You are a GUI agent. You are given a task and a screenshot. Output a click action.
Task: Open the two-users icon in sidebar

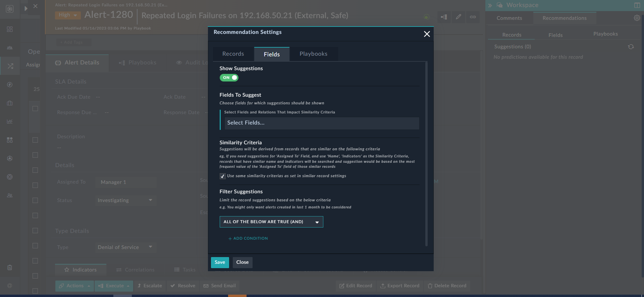click(x=10, y=195)
